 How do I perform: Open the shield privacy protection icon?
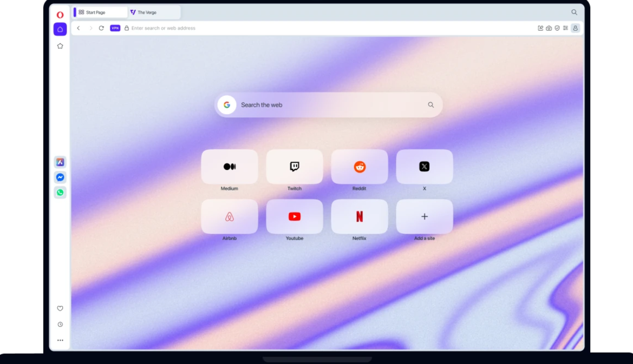pos(557,28)
